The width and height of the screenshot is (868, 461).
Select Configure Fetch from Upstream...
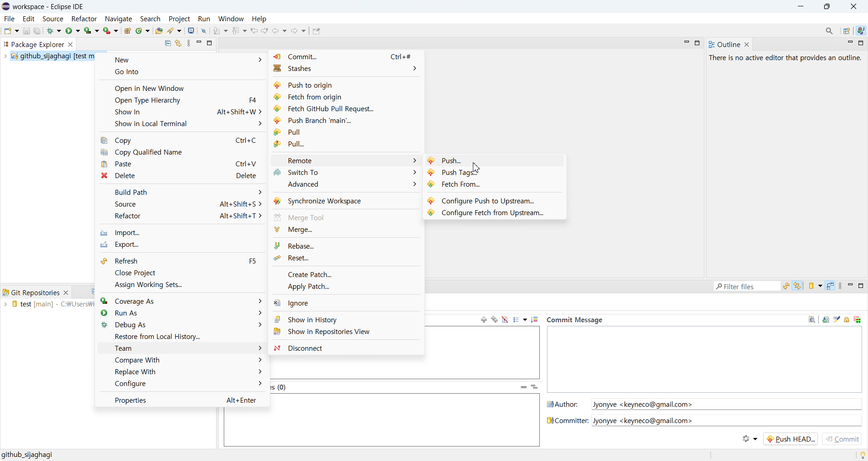495,213
